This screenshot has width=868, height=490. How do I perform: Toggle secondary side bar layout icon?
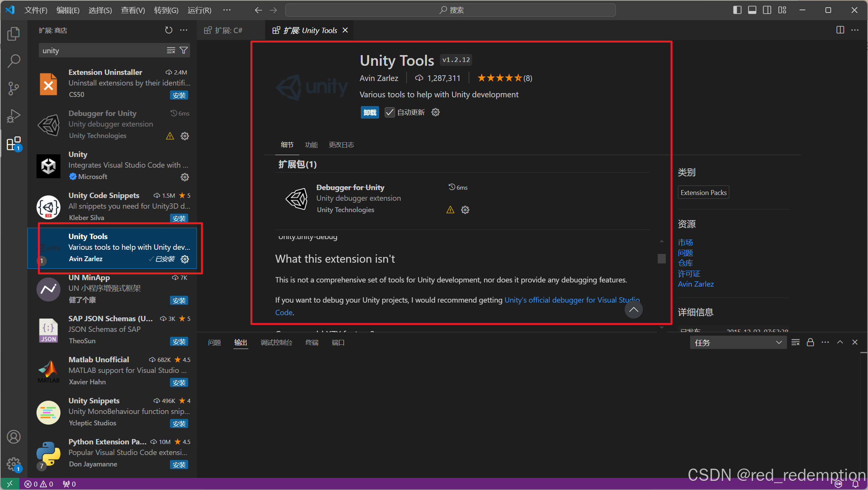[767, 10]
